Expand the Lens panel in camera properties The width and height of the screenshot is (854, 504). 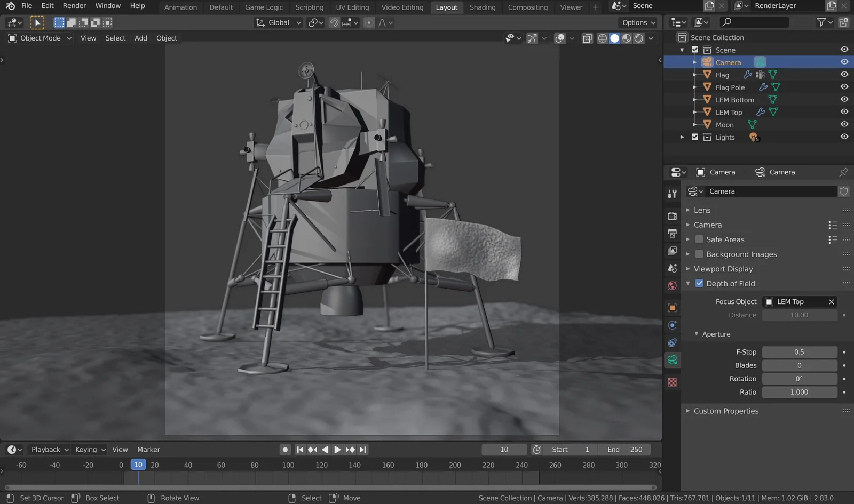(702, 210)
